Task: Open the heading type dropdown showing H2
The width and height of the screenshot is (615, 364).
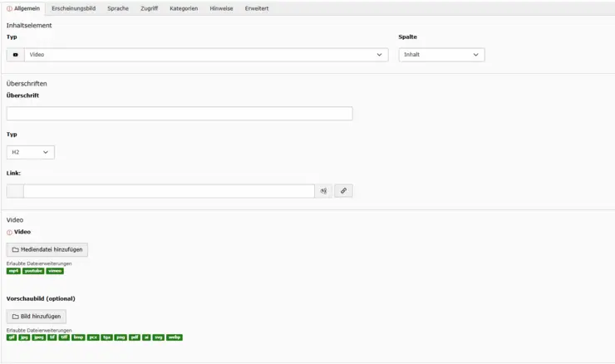Action: tap(31, 152)
